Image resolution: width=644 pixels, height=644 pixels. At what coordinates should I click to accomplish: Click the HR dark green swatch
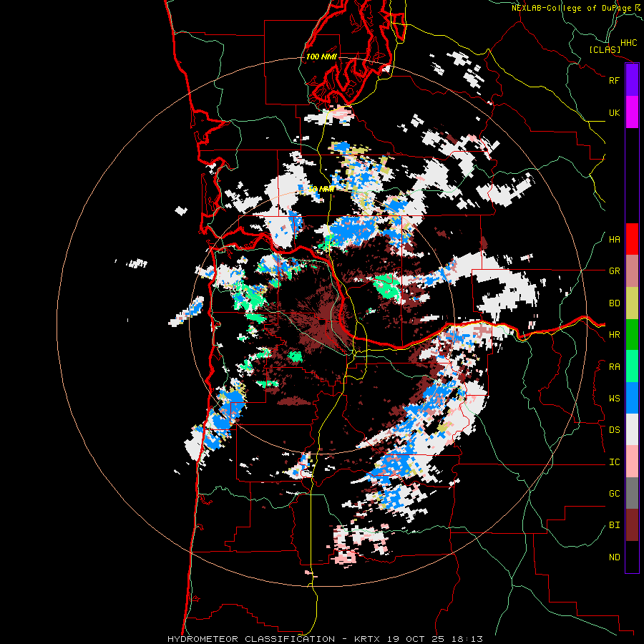tap(632, 334)
